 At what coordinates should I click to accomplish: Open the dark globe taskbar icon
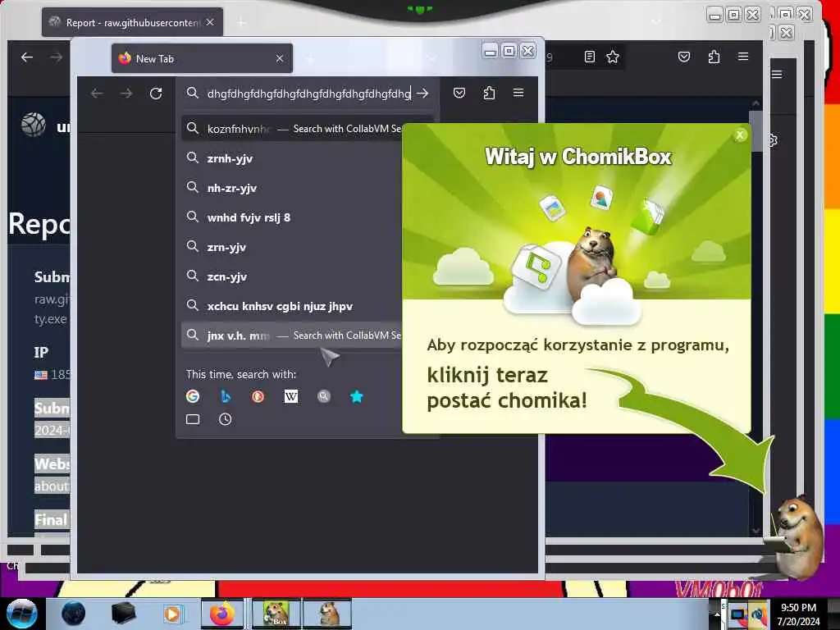pos(73,614)
